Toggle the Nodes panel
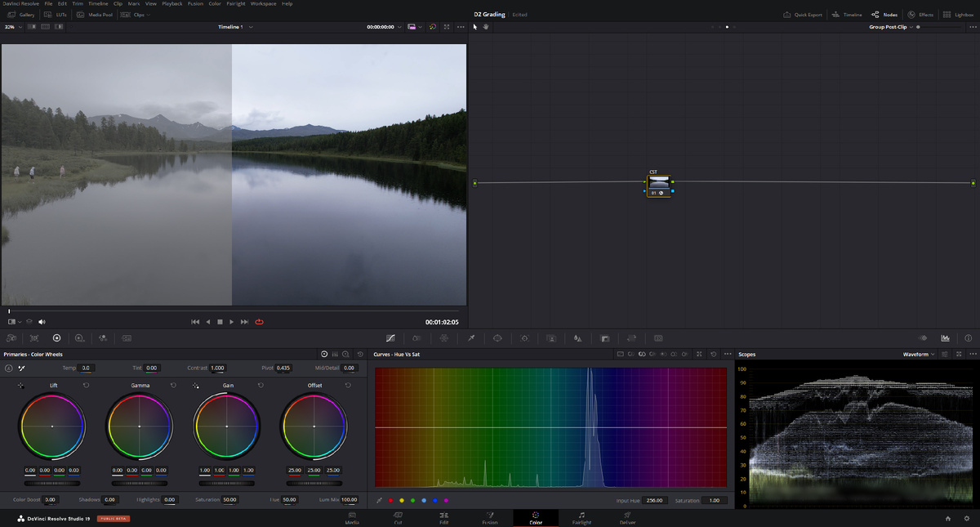This screenshot has width=980, height=527. pyautogui.click(x=884, y=15)
